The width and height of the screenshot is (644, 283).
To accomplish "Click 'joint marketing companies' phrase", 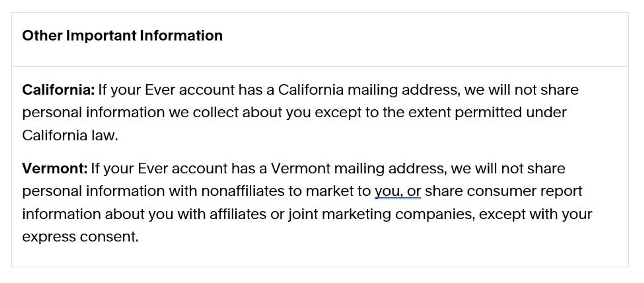I will point(382,214).
